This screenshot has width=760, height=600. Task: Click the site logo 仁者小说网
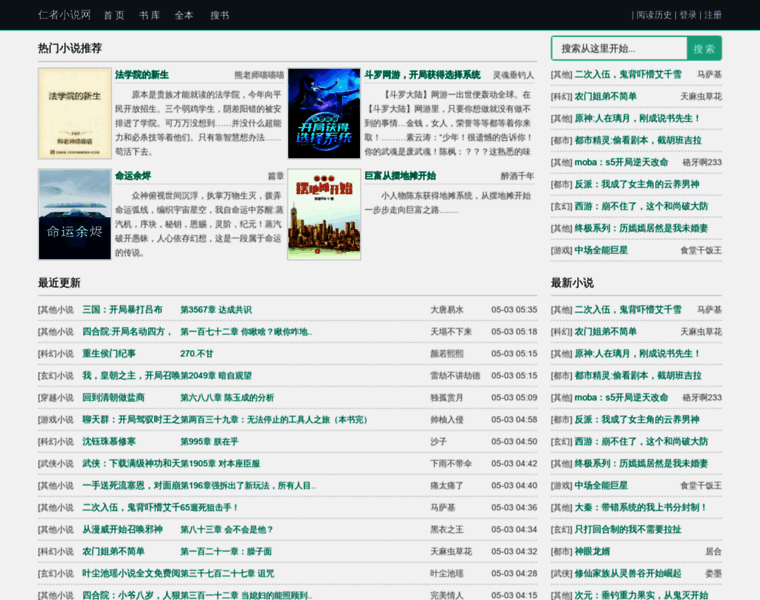pyautogui.click(x=64, y=15)
